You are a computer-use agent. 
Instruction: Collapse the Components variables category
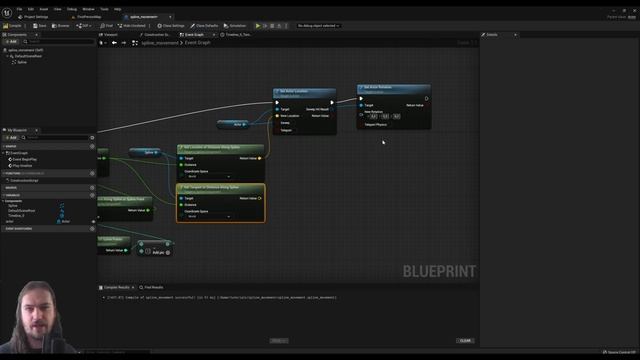point(4,201)
